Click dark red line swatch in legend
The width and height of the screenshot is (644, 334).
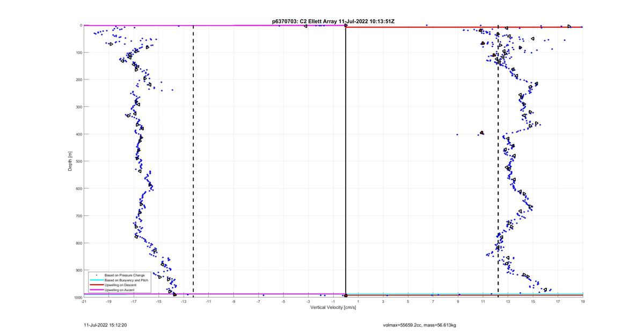97,285
